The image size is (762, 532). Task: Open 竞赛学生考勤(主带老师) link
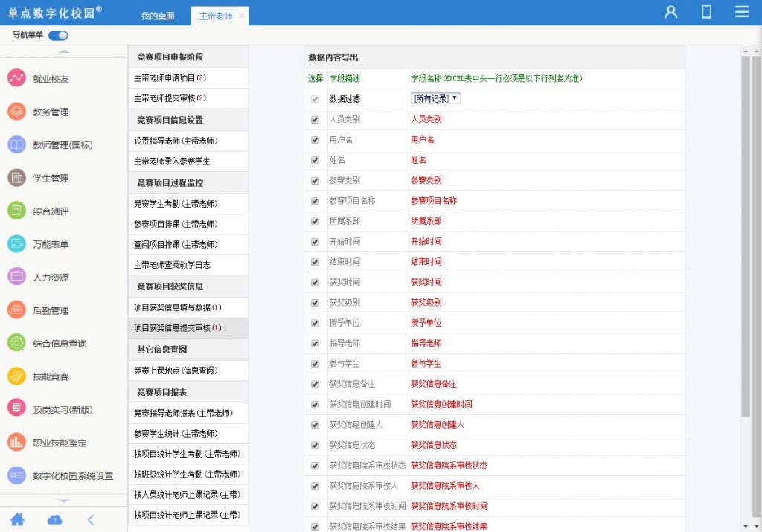tap(188, 204)
